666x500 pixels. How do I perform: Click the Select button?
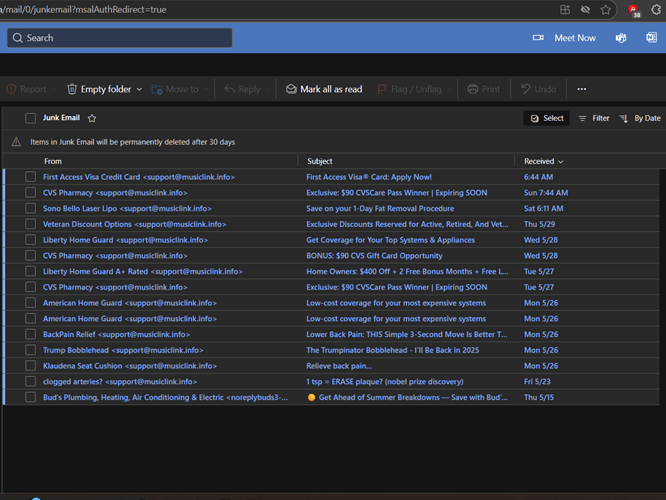(547, 118)
